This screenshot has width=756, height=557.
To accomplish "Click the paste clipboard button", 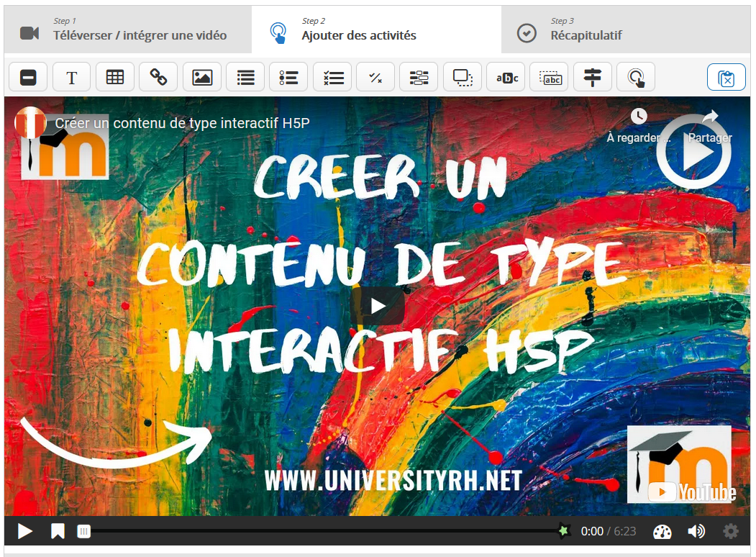I will pyautogui.click(x=726, y=77).
